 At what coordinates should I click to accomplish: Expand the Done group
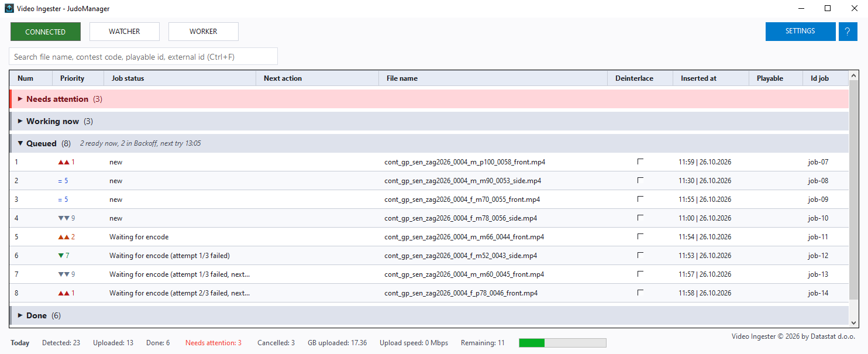pyautogui.click(x=20, y=315)
